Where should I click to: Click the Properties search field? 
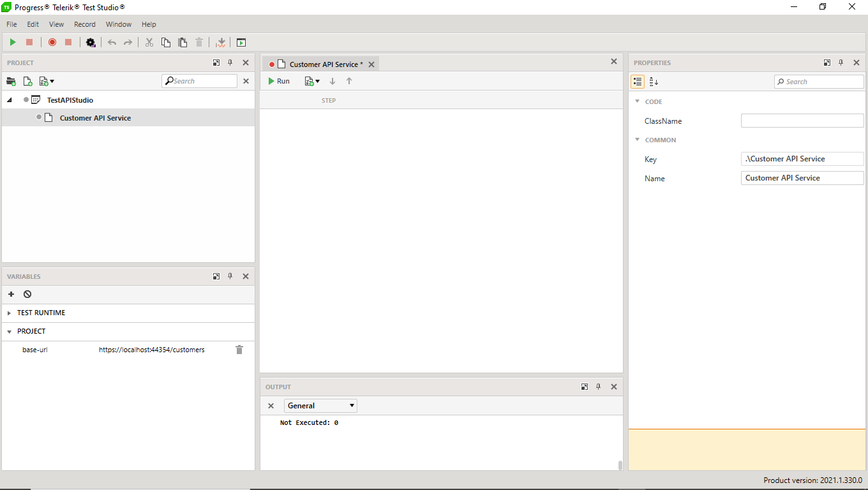(x=819, y=82)
